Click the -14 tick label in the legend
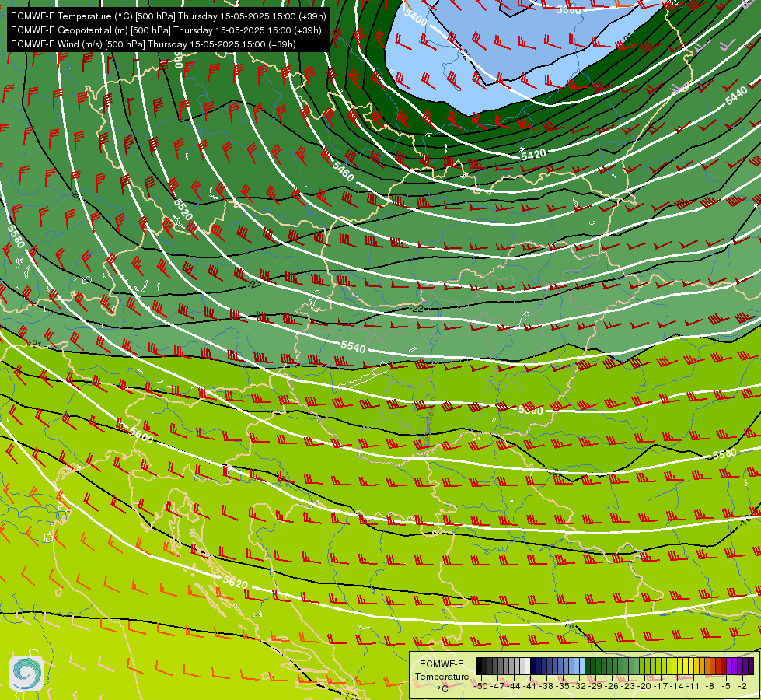 point(677,686)
